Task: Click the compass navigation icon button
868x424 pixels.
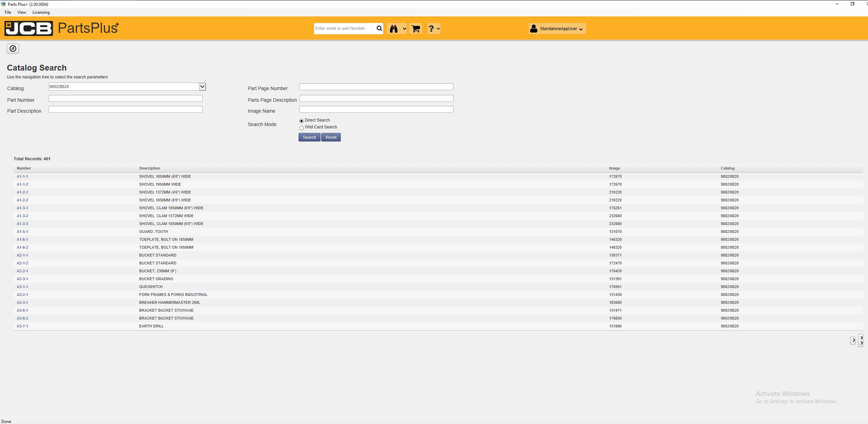Action: 13,49
